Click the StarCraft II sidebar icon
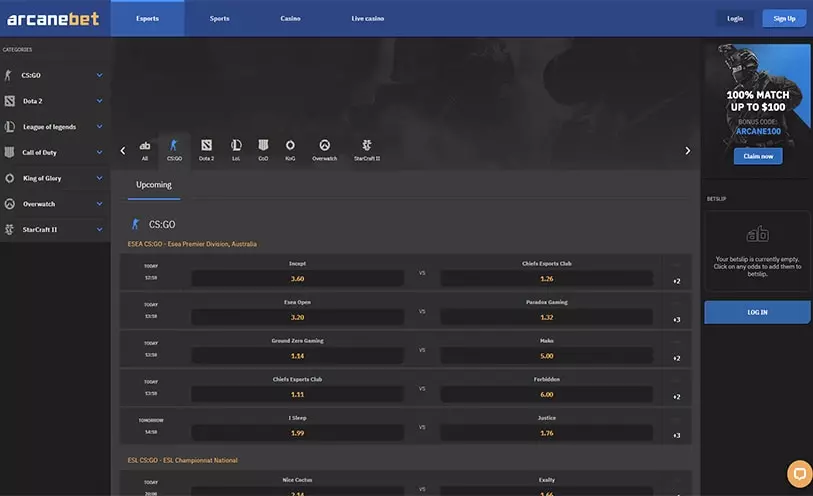This screenshot has height=496, width=813. (x=9, y=230)
